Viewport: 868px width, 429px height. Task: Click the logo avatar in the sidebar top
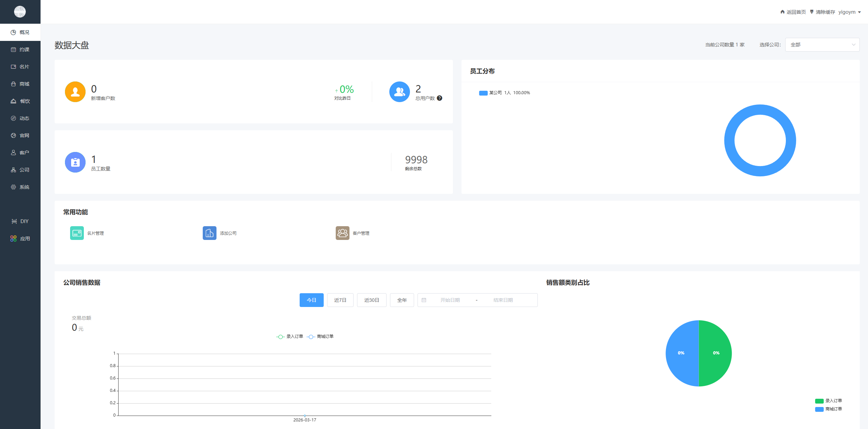(20, 12)
